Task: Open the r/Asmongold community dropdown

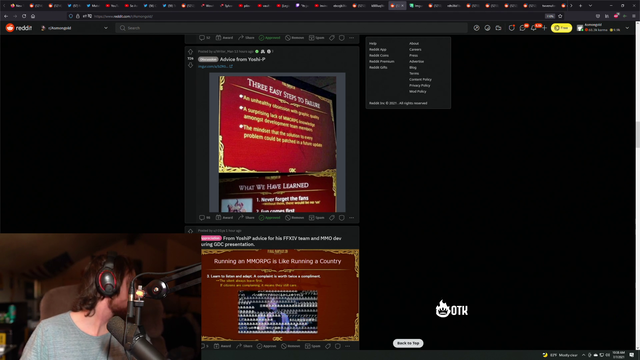Action: [74, 28]
